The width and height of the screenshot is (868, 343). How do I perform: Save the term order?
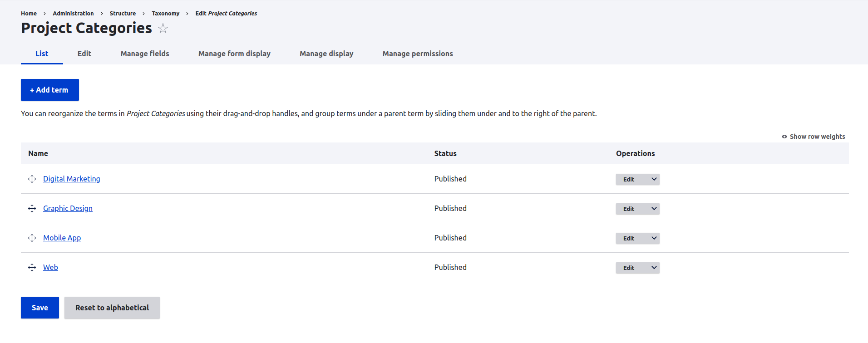(x=40, y=308)
